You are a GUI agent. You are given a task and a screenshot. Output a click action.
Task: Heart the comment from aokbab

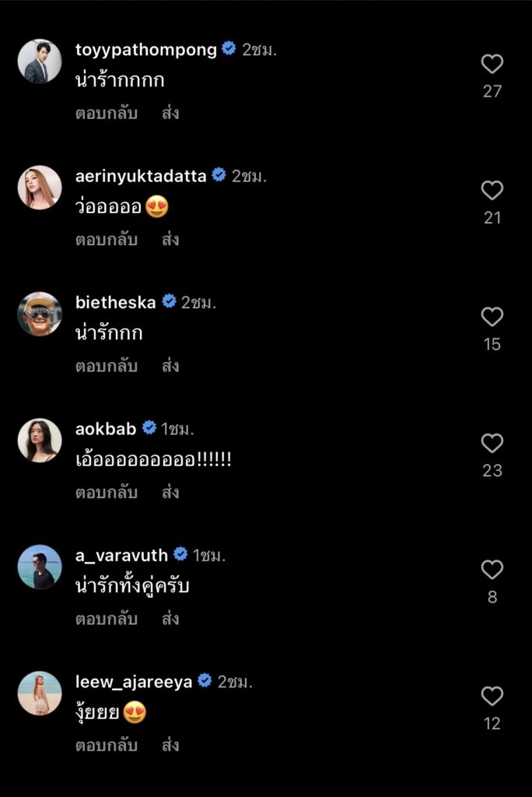click(492, 443)
